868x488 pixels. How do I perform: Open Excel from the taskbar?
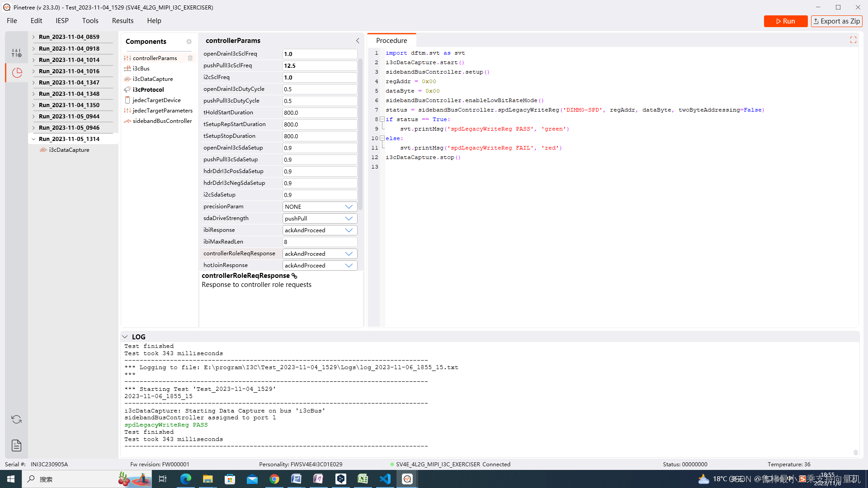coord(363,479)
